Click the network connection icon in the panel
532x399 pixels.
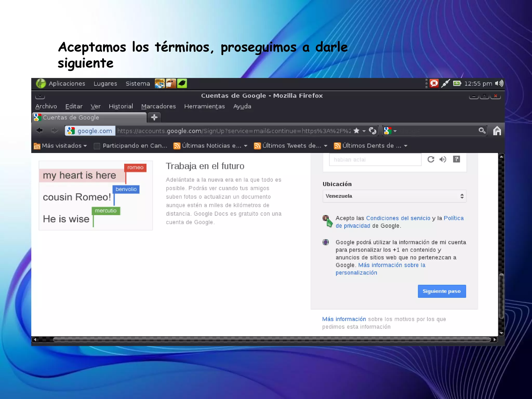tap(445, 83)
